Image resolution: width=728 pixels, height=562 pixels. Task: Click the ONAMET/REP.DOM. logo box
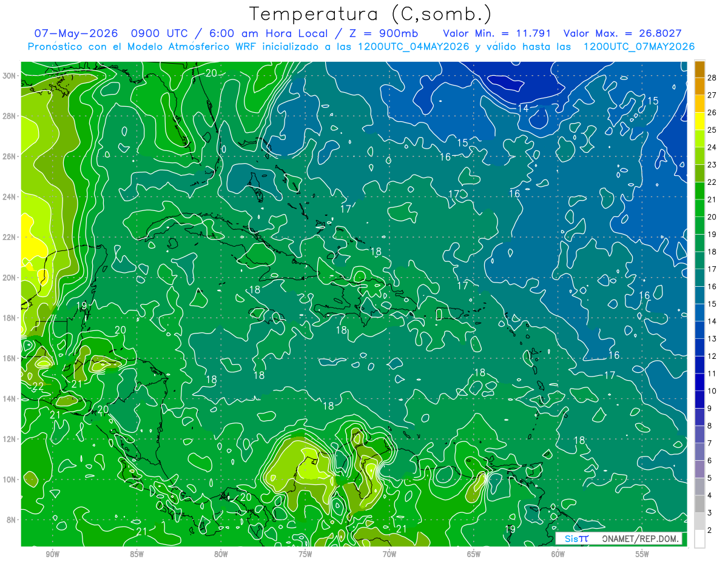click(618, 538)
